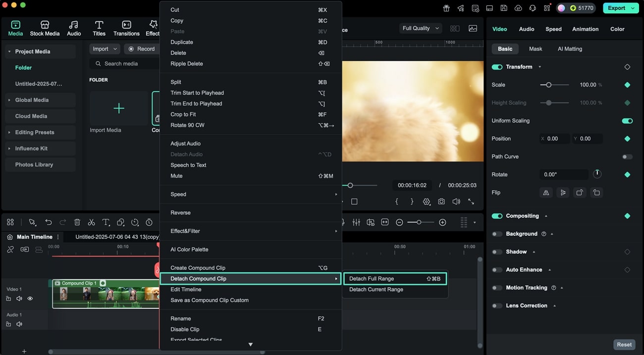Toggle the Path Curve switch
This screenshot has height=355, width=644.
(x=627, y=157)
